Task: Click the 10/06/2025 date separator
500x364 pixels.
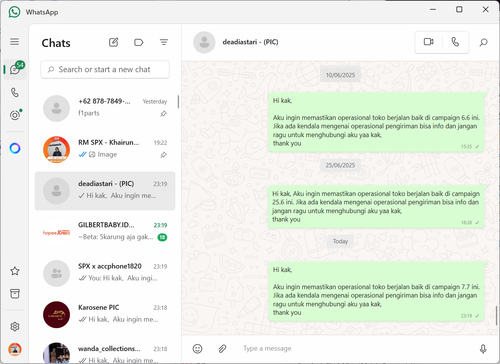Action: pos(340,75)
